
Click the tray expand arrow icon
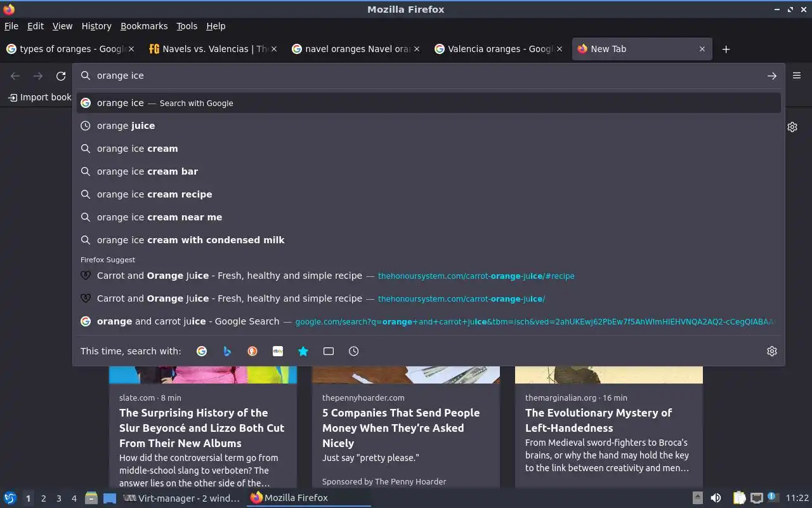pos(697,498)
